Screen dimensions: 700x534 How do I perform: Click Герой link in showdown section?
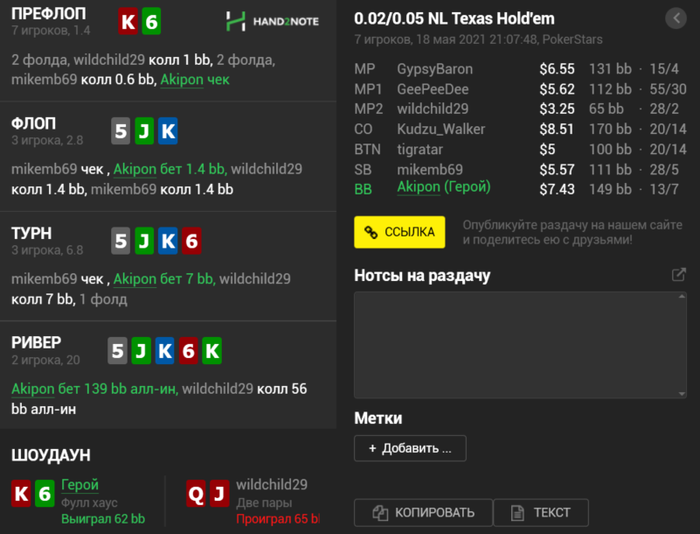pos(80,485)
